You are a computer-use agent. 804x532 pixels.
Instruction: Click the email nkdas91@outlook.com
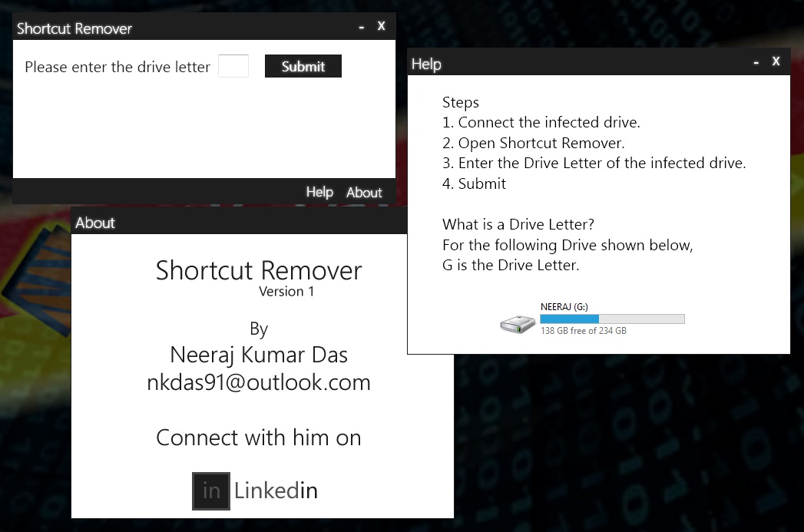coord(259,382)
